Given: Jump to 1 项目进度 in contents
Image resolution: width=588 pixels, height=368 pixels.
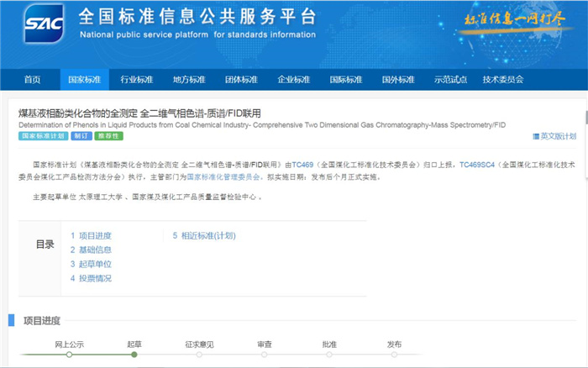Looking at the screenshot, I should pyautogui.click(x=90, y=236).
